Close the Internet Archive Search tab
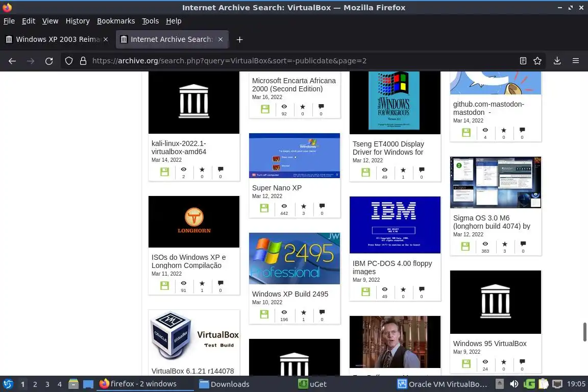588x392 pixels. point(220,39)
